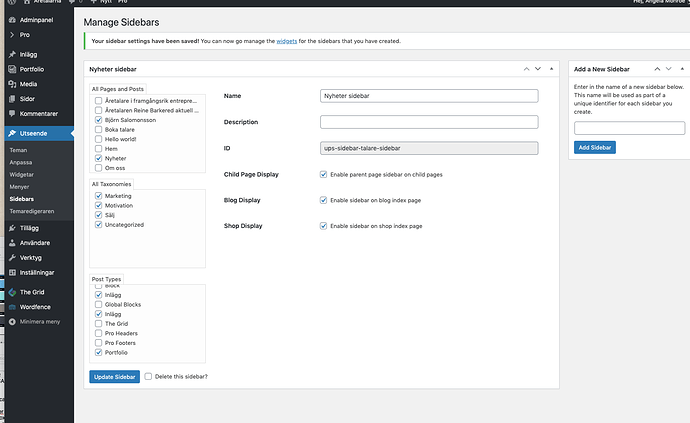
Task: Check the Pro Headers post type
Action: pyautogui.click(x=99, y=333)
